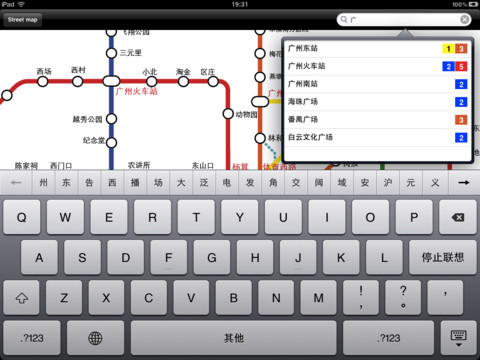Viewport: 480px width, 360px height.
Task: Select 广州火车站 from search results
Action: [378, 66]
